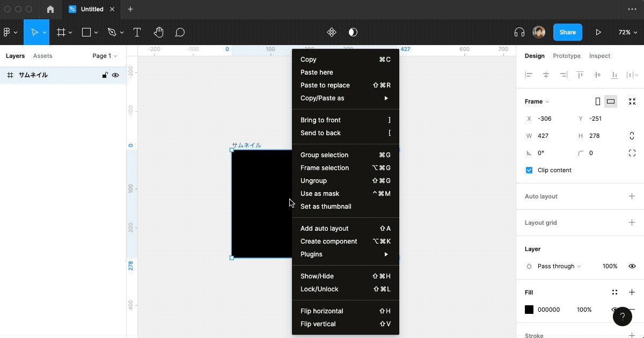This screenshot has height=338, width=644.
Task: Click the Share button
Action: [x=568, y=32]
